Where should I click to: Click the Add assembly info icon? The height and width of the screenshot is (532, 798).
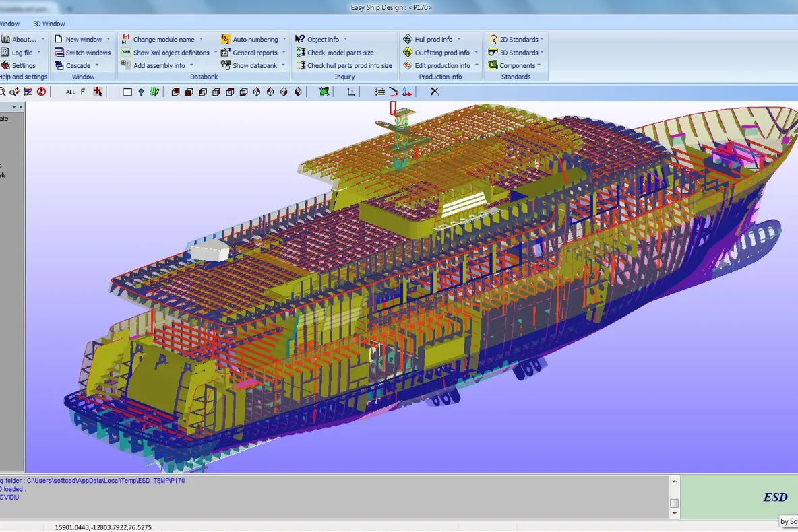pos(126,65)
